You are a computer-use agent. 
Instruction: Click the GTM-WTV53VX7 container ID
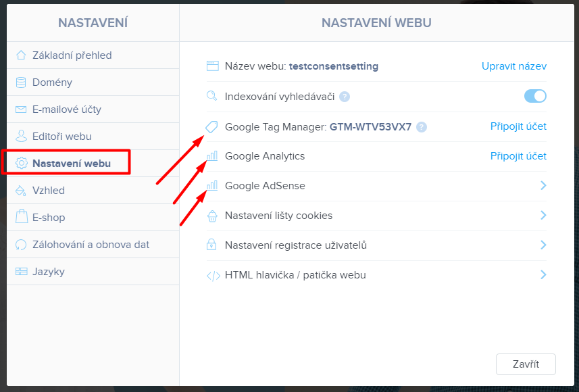370,127
